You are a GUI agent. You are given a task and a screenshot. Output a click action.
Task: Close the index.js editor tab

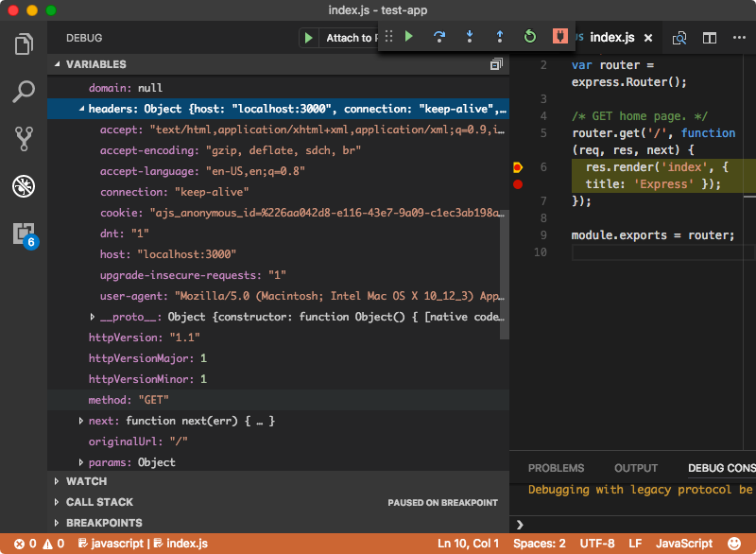point(648,38)
